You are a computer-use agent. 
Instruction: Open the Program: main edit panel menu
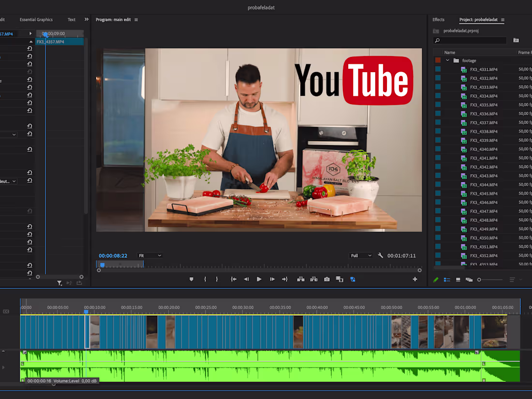point(136,20)
